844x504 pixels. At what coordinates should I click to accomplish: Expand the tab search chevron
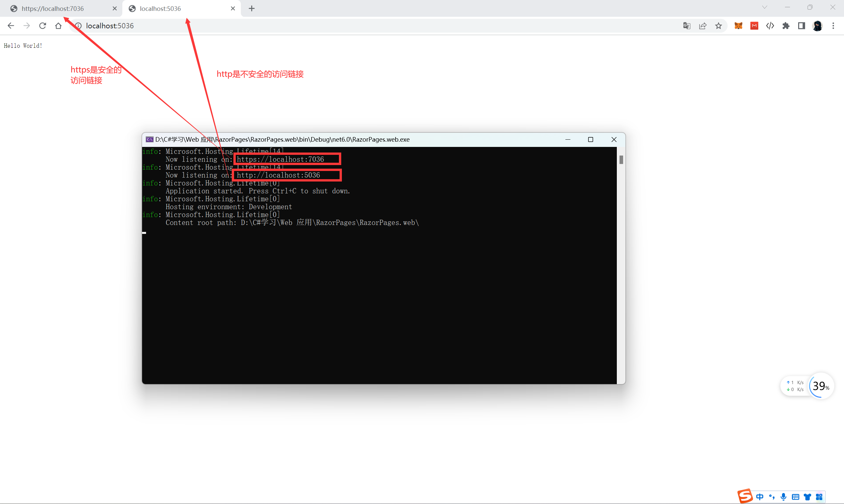coord(765,7)
